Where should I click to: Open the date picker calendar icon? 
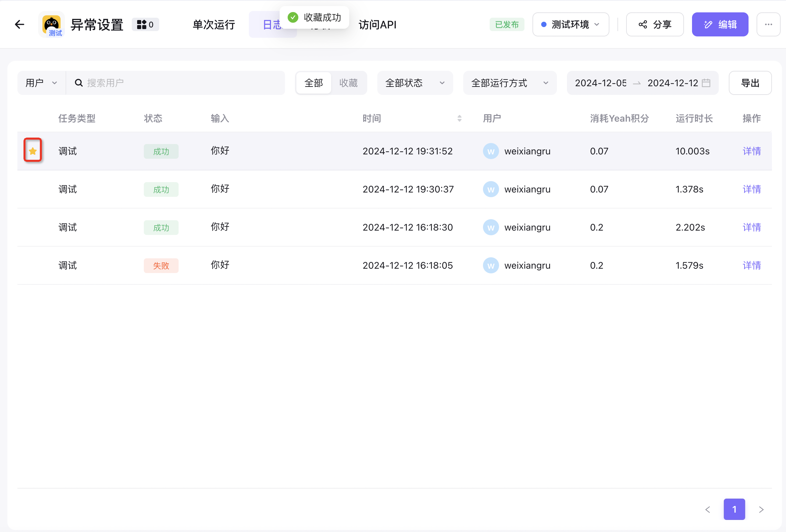[x=706, y=83]
